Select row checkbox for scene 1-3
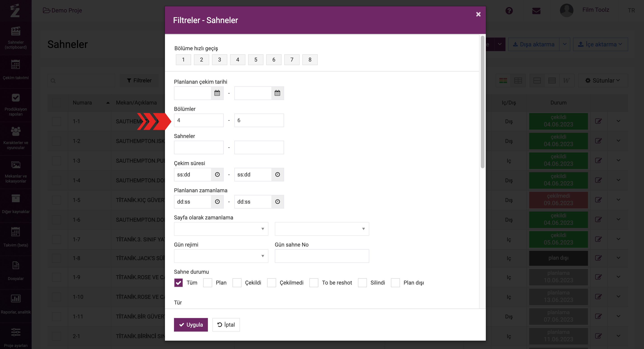Viewport: 644px width, 349px height. (x=56, y=161)
